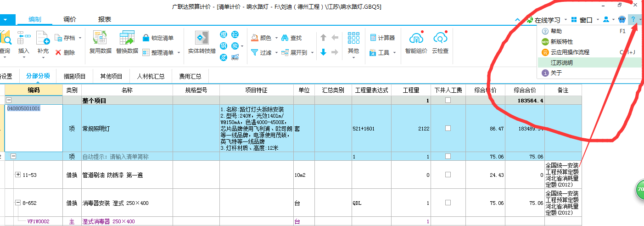
Task: Click the round 砼 icon
Action: 235,35
